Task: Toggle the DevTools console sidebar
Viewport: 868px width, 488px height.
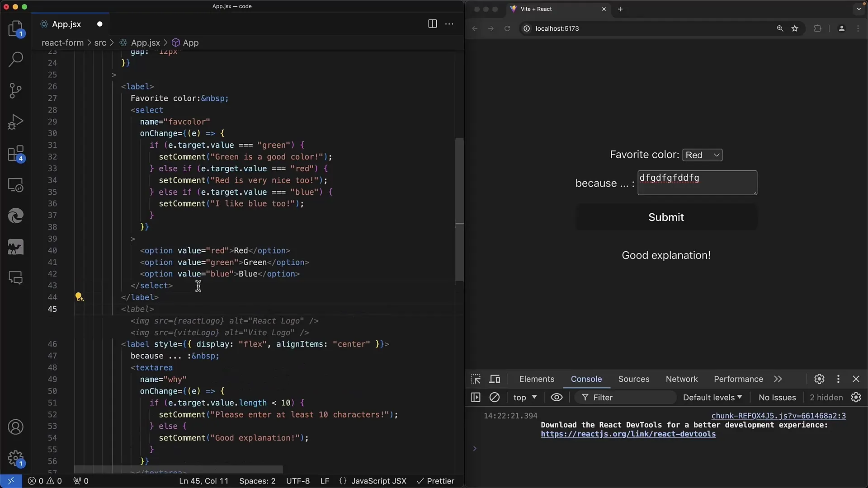Action: tap(476, 397)
